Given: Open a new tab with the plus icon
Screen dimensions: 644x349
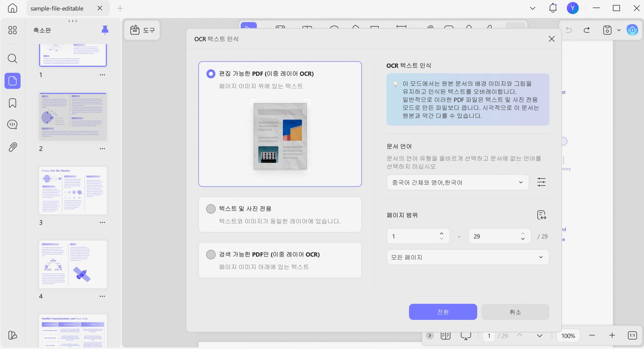Looking at the screenshot, I should [120, 8].
